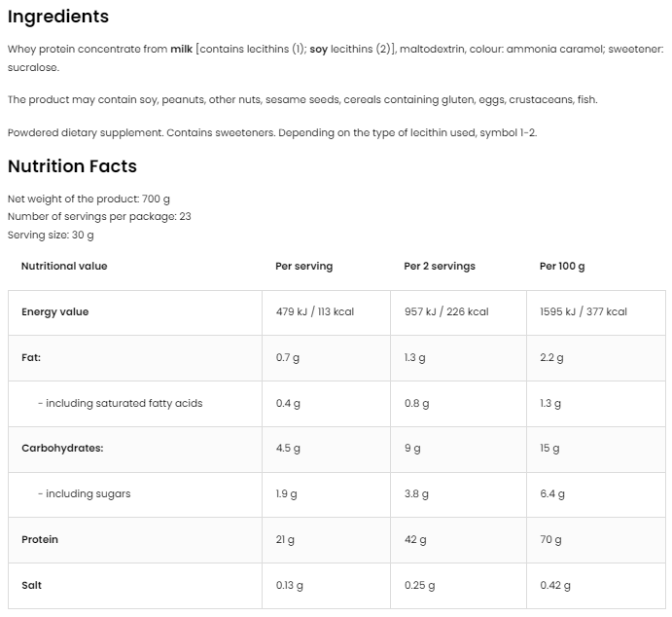Click the Nutritional value column header
The height and width of the screenshot is (617, 672).
64,266
